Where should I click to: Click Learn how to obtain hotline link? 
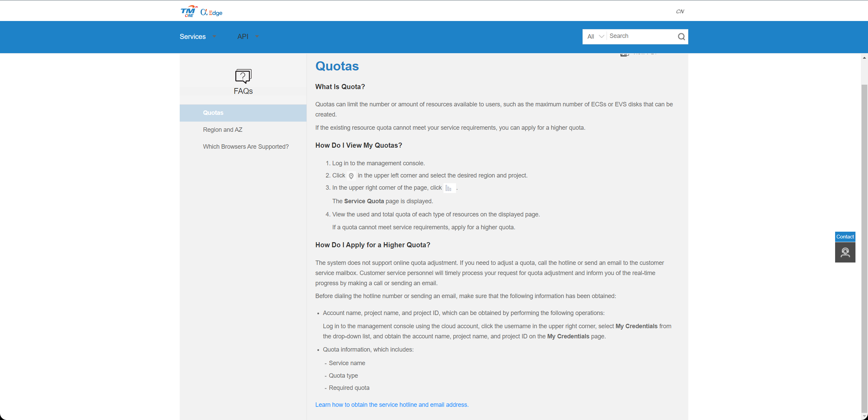(391, 404)
